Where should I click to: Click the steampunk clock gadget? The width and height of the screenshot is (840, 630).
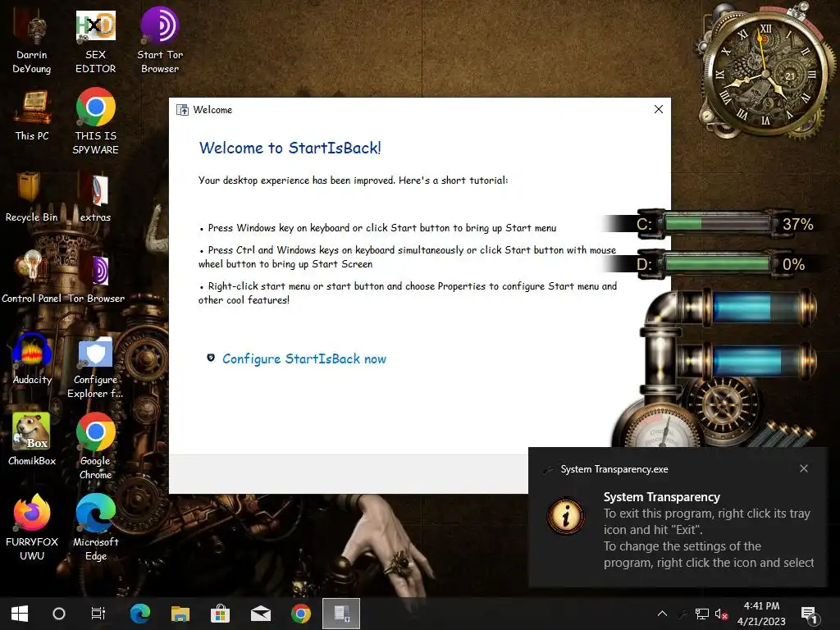pyautogui.click(x=765, y=75)
